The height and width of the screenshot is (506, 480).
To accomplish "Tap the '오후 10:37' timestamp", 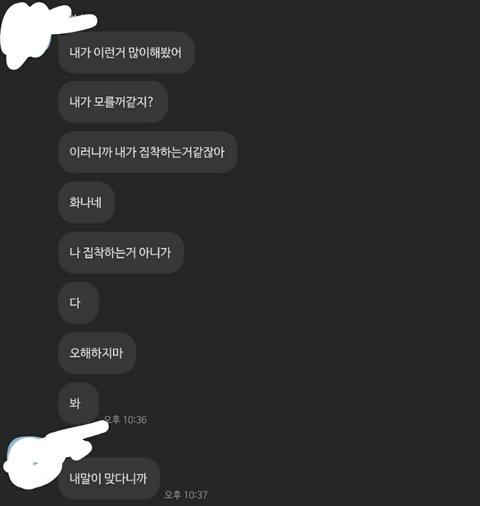I will point(186,495).
